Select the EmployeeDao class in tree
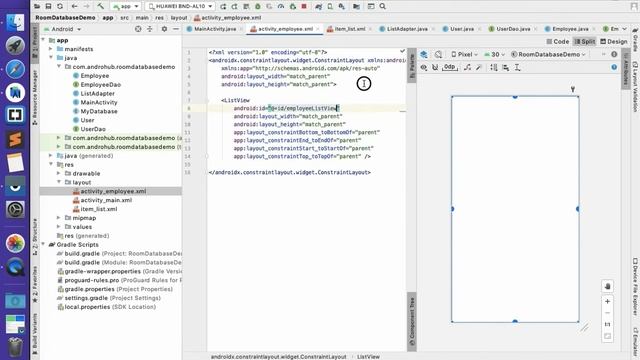This screenshot has height=360, width=640. [x=100, y=84]
